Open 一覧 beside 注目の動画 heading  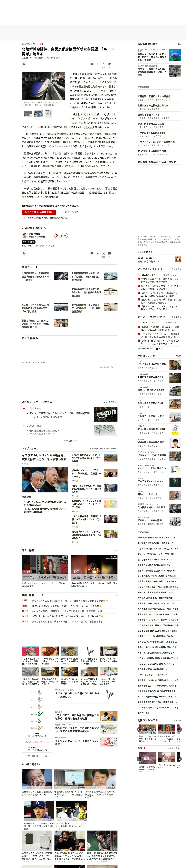[115, 550]
